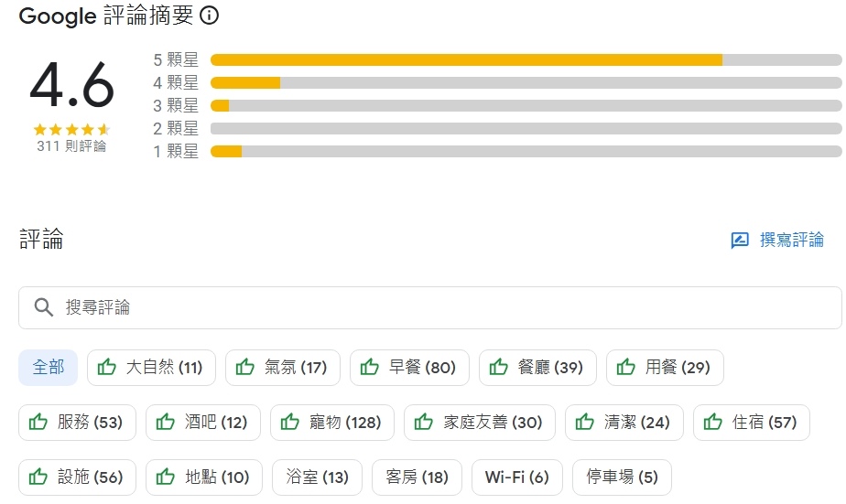Toggle the 家庭友善 (30) filter chip
Image resolution: width=846 pixels, height=504 pixels.
pos(479,423)
